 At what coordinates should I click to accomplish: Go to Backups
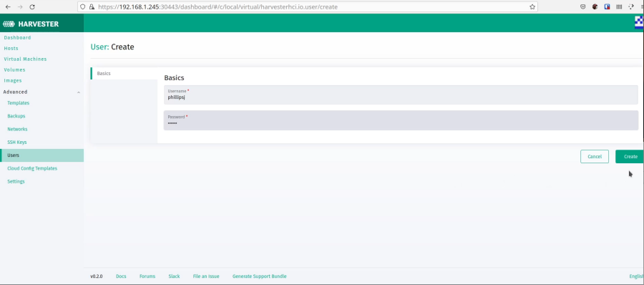(x=16, y=116)
